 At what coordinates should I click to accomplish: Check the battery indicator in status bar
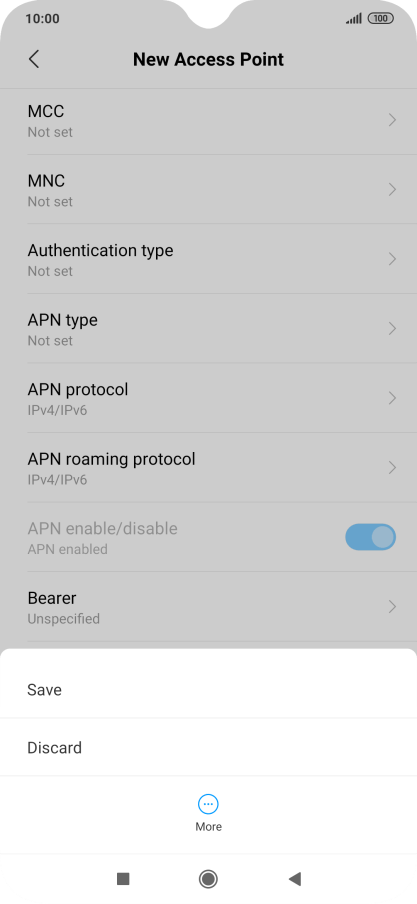coord(381,18)
